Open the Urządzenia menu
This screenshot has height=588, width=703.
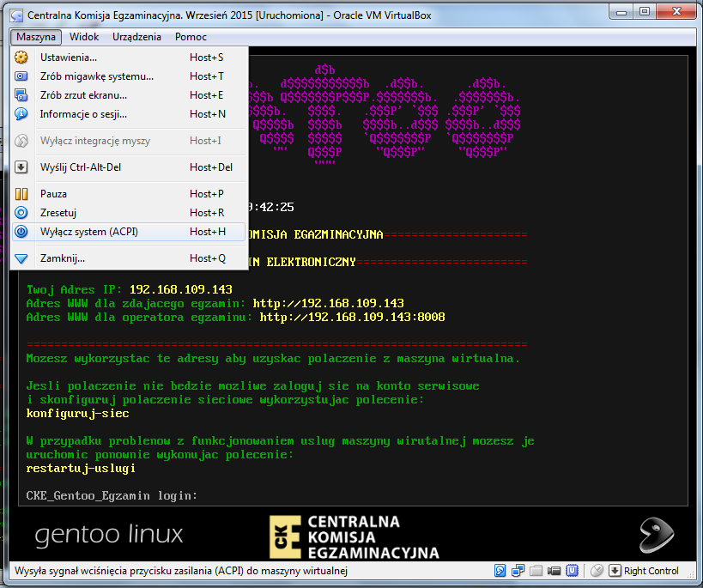click(x=136, y=37)
